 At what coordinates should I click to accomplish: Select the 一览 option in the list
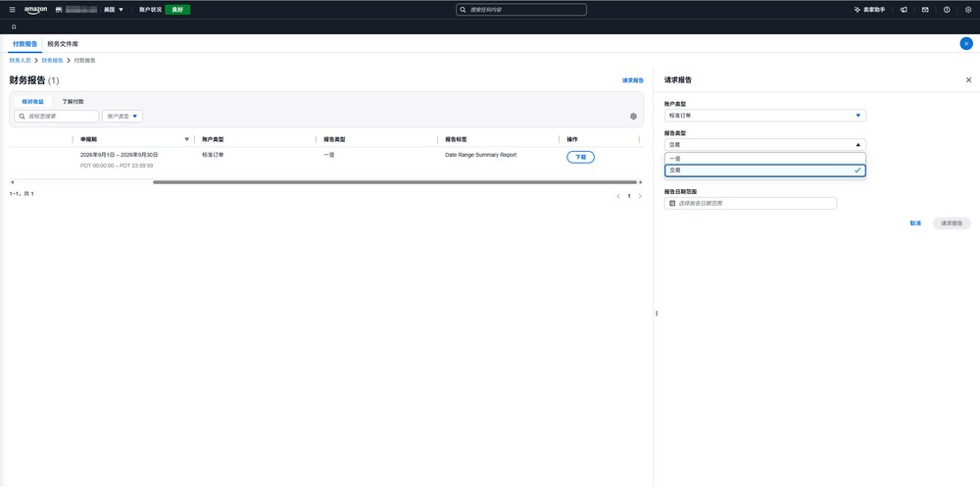765,159
